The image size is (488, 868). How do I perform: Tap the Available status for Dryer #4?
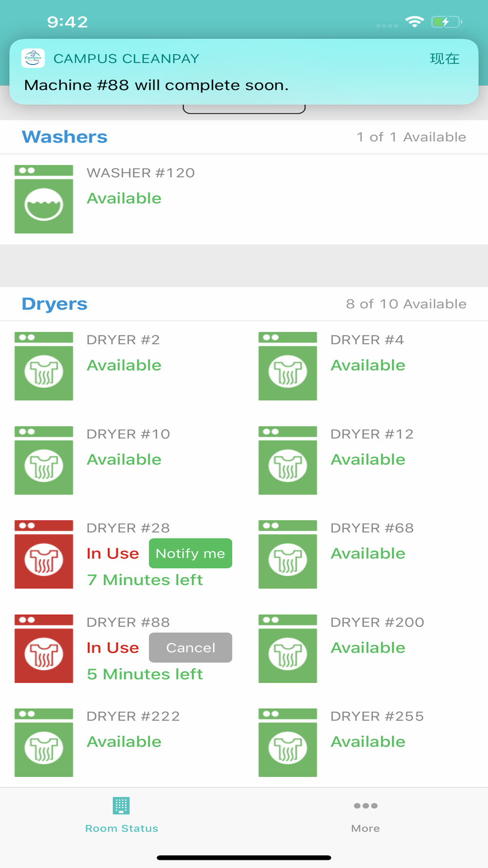click(x=368, y=365)
